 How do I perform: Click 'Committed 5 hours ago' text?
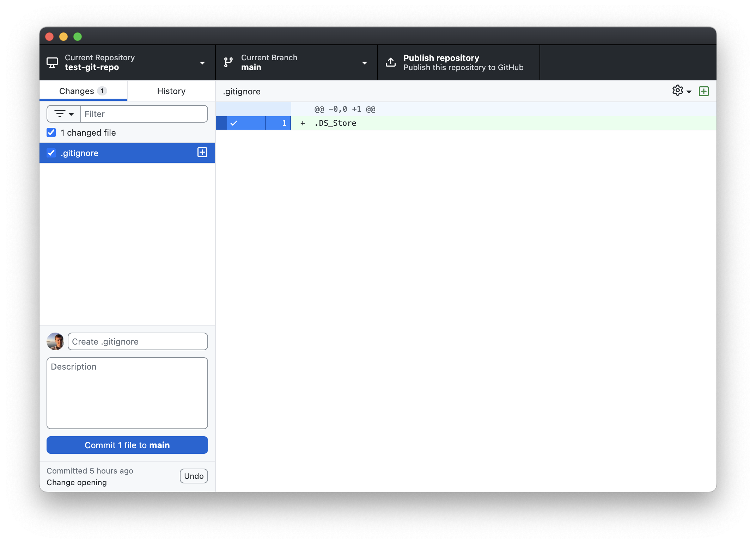(x=90, y=471)
